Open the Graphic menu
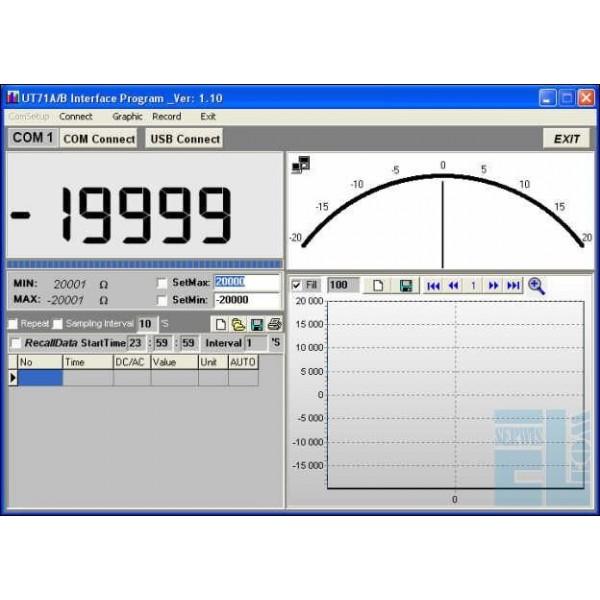Viewport: 600px width, 600px height. point(127,117)
